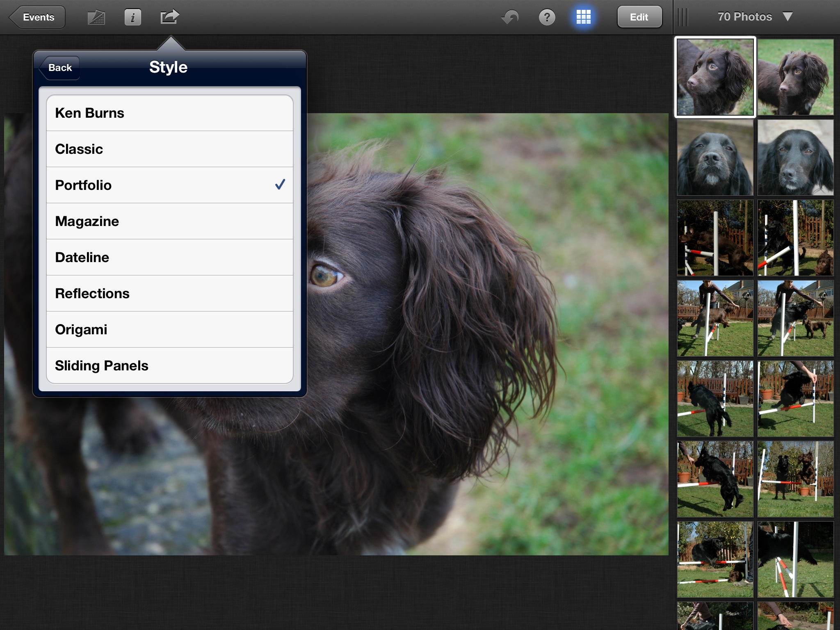Expand the 70 Photos dropdown
Screen dimensions: 840x630
pos(754,17)
